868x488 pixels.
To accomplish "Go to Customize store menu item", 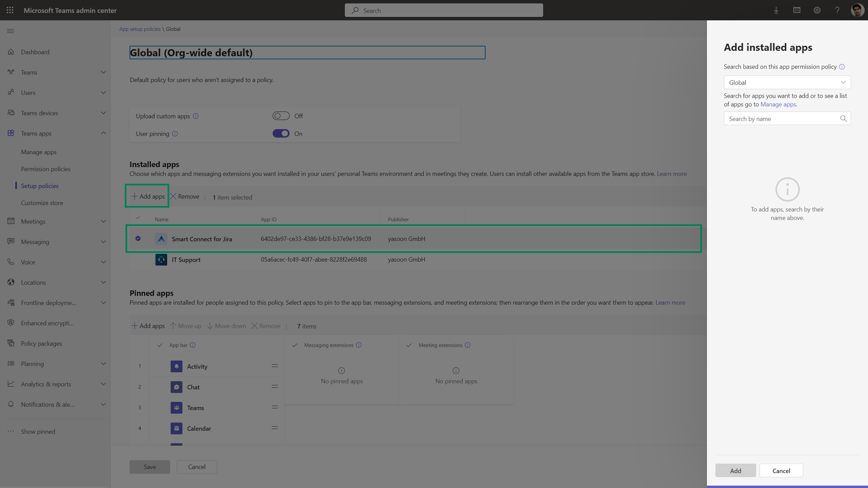I will [42, 203].
